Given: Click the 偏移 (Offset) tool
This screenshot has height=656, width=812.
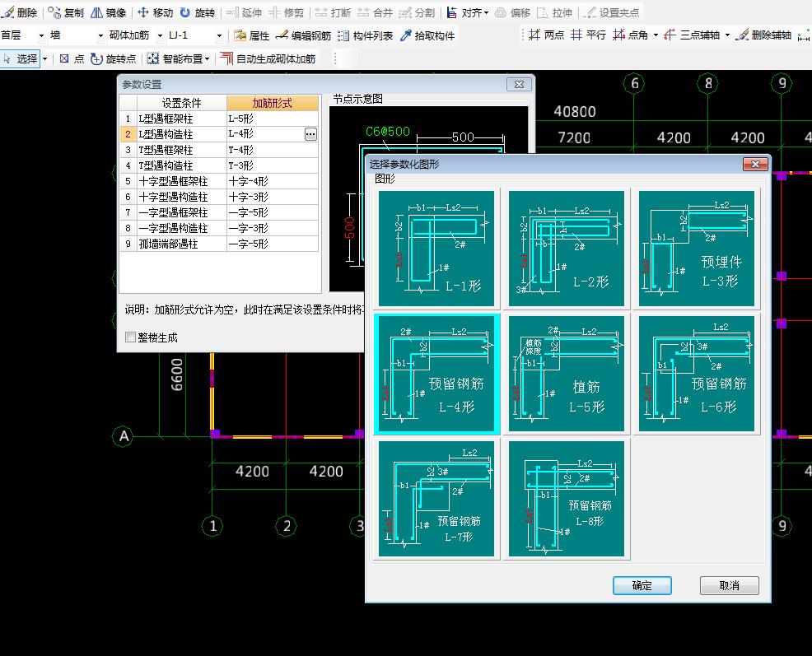Looking at the screenshot, I should [x=513, y=12].
